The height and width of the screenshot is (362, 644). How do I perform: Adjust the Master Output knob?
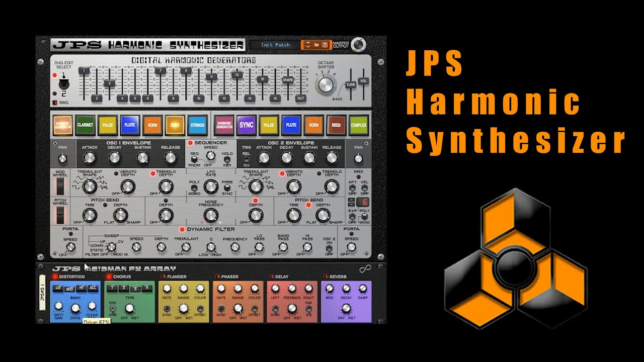click(x=358, y=45)
